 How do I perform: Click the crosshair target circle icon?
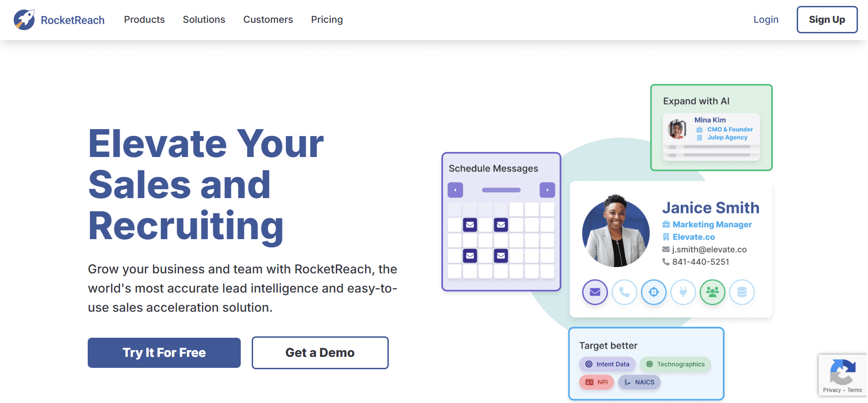(654, 292)
